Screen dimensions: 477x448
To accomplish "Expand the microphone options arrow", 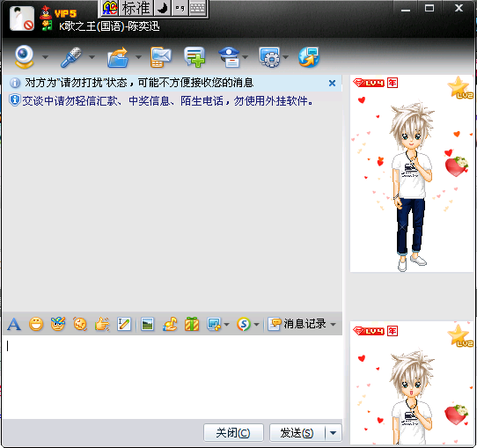I will [x=92, y=57].
